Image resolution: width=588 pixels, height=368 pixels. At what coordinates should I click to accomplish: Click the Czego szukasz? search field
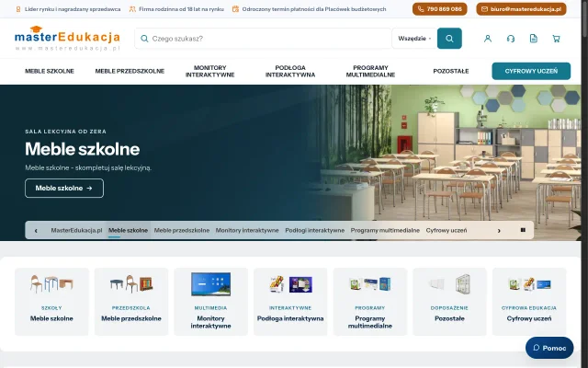[264, 39]
